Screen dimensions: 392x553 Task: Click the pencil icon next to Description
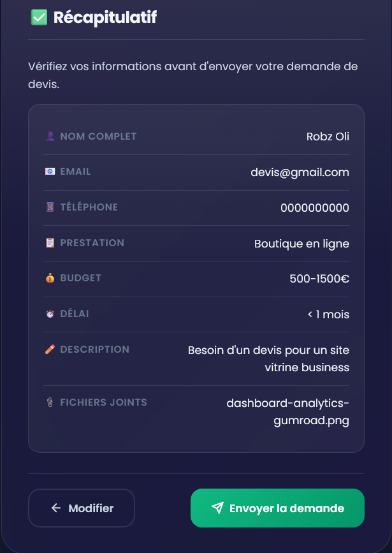[50, 350]
